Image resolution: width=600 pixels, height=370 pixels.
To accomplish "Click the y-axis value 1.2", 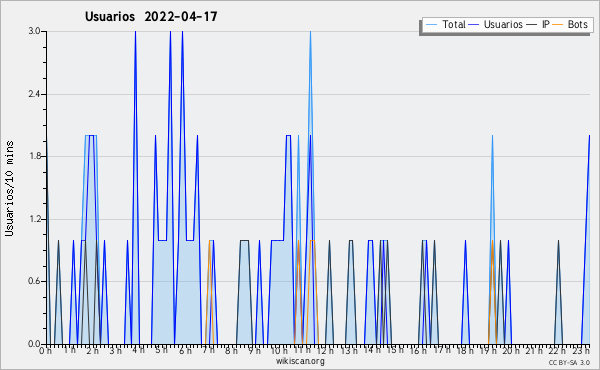I will [35, 219].
